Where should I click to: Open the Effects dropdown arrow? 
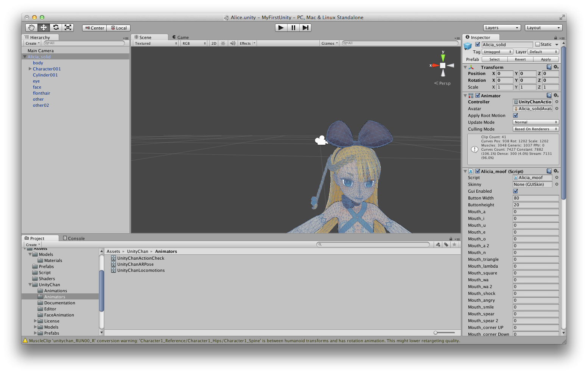click(x=254, y=43)
